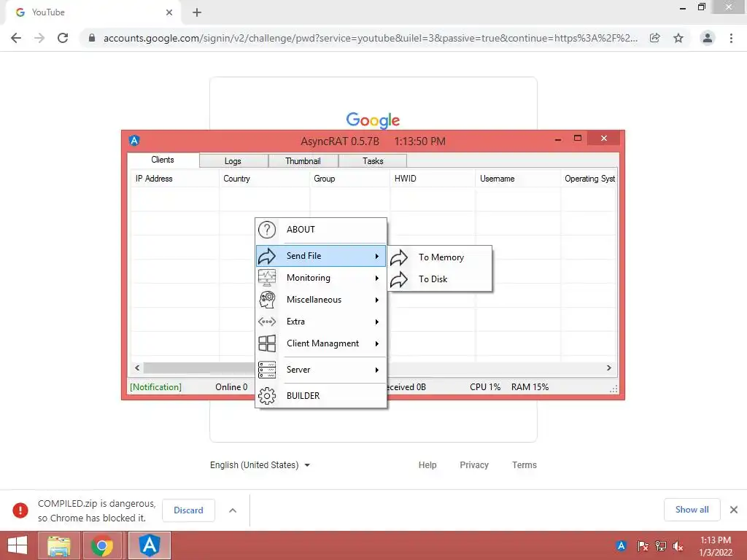Select BUILDER menu entry
The image size is (747, 560).
pos(321,396)
